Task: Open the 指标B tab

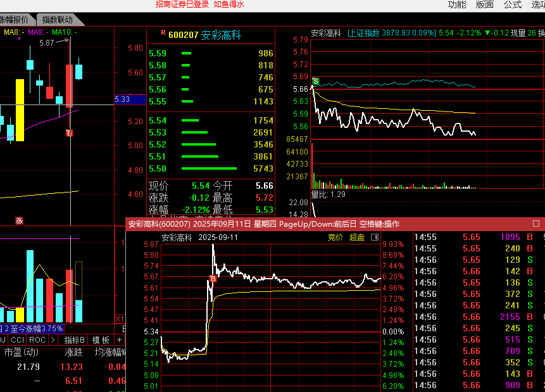Action: (75, 340)
